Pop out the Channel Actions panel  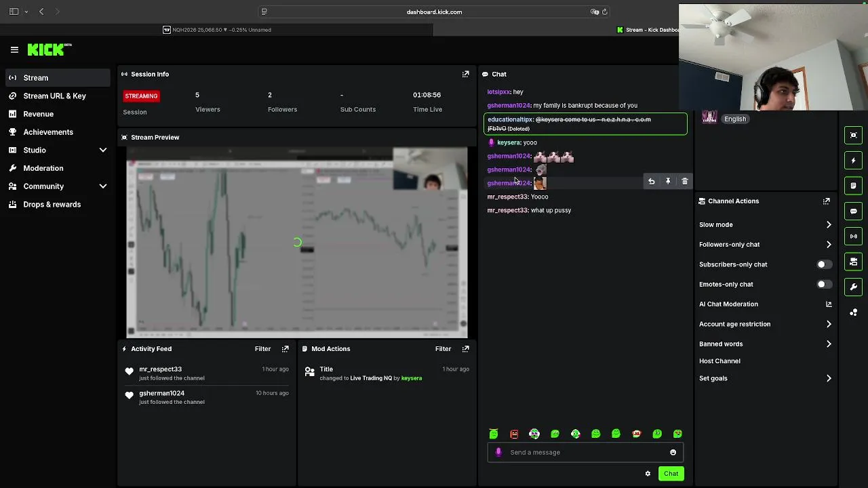[x=826, y=201]
